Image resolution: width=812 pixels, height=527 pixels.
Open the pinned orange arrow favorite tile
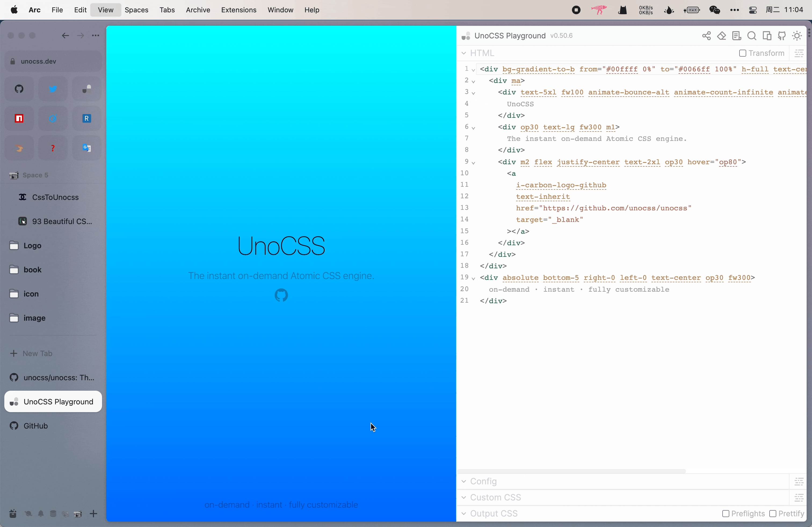[x=19, y=148]
